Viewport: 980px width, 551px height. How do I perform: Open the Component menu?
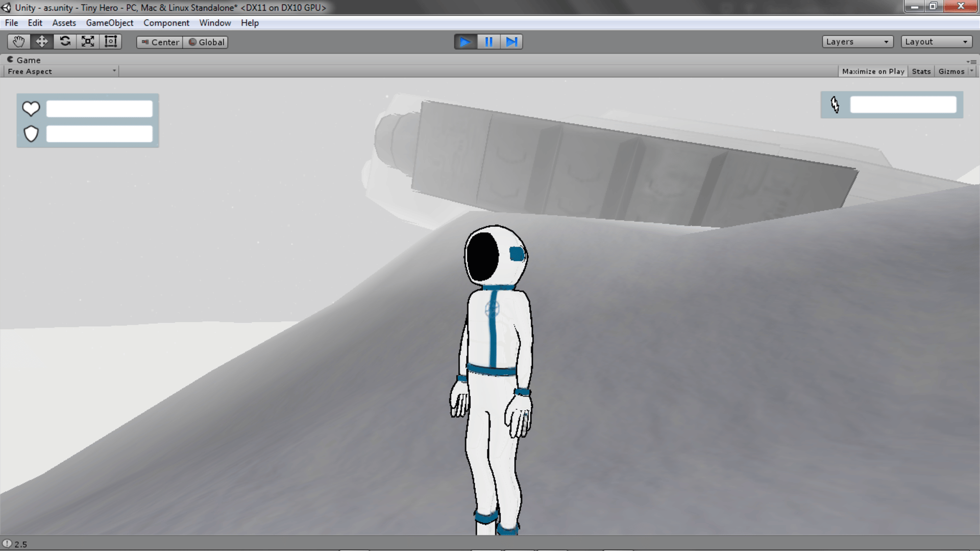pos(166,23)
